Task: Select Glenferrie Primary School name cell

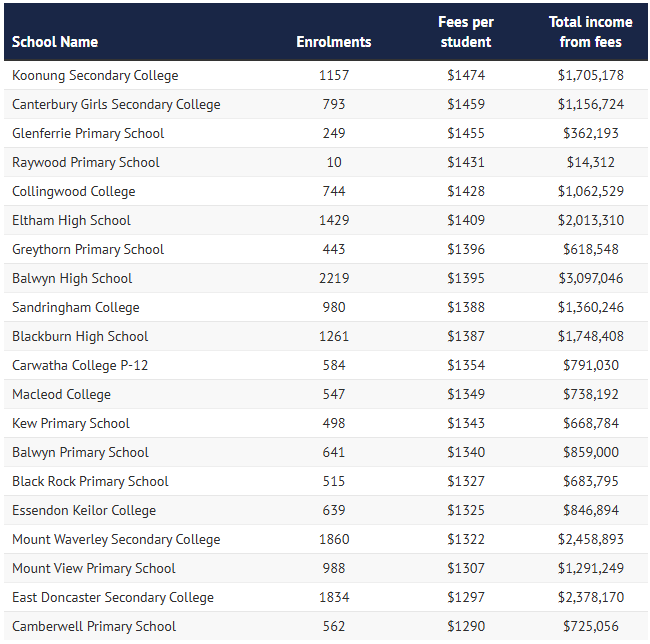Action: [88, 133]
